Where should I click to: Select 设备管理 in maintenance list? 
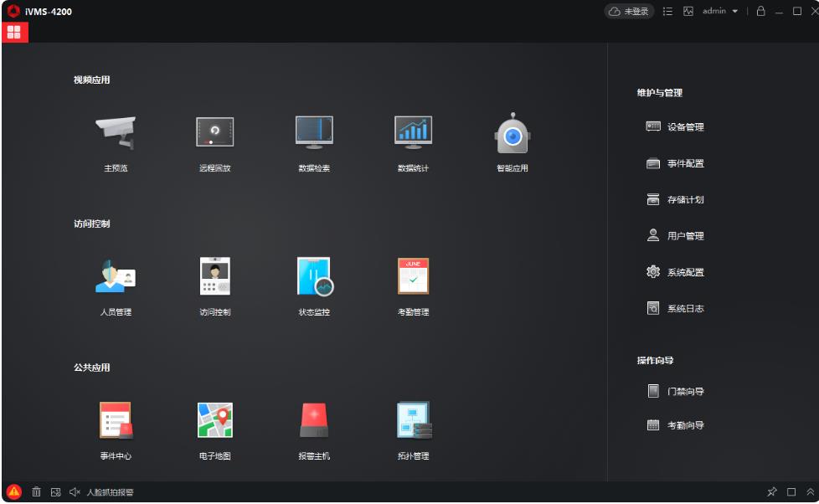[675, 127]
